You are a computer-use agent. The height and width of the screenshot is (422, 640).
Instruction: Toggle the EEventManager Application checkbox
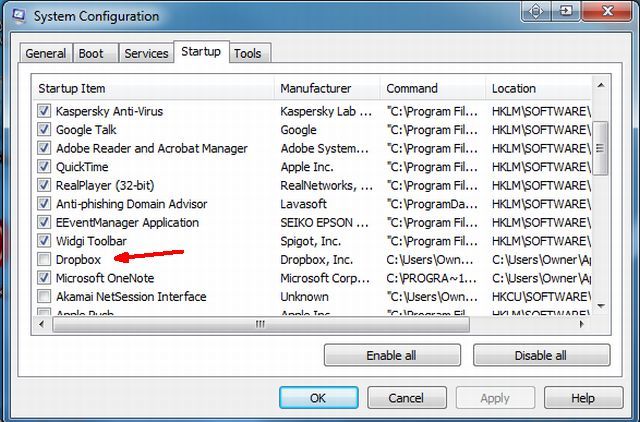(44, 222)
